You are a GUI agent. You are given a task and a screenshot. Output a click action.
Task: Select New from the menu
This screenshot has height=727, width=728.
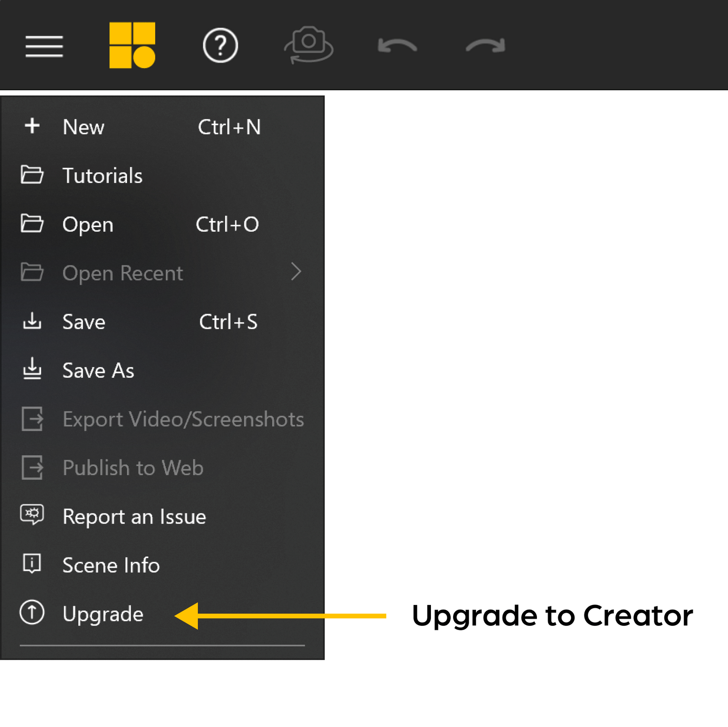point(83,127)
